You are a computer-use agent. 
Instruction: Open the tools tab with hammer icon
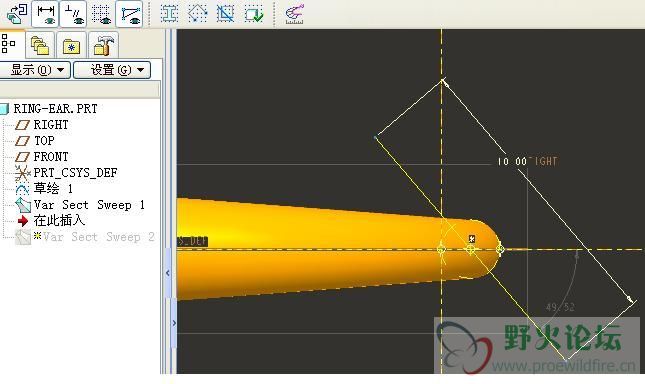pyautogui.click(x=103, y=45)
